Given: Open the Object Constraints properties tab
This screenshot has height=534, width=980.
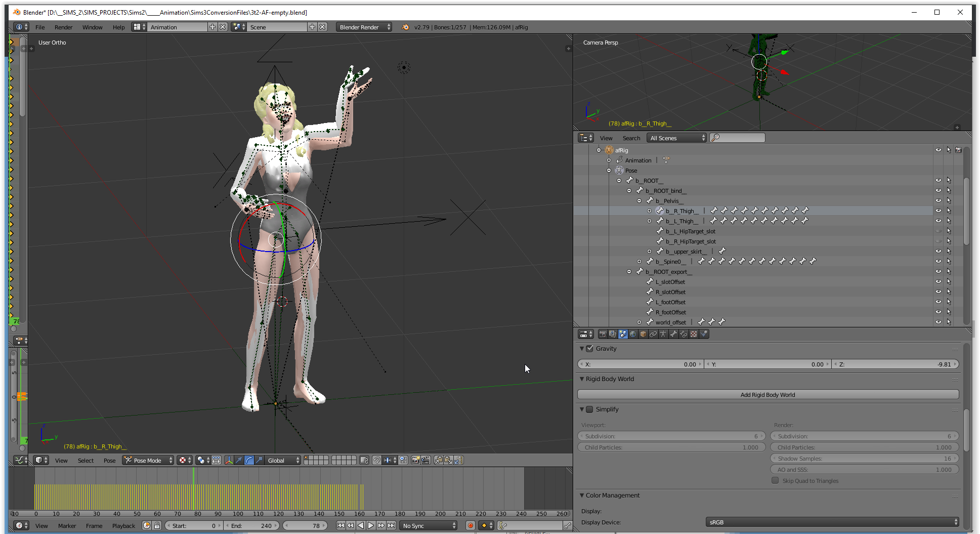Looking at the screenshot, I should [x=653, y=334].
